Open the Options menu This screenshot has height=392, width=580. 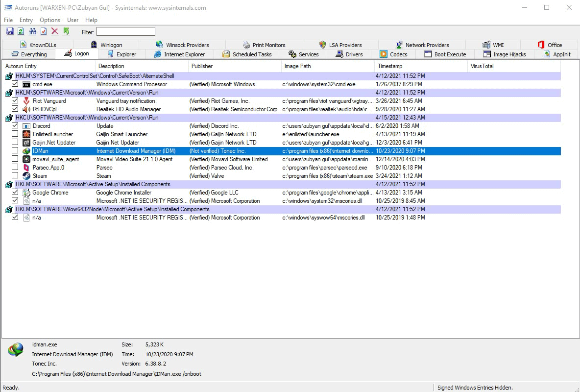pos(50,20)
